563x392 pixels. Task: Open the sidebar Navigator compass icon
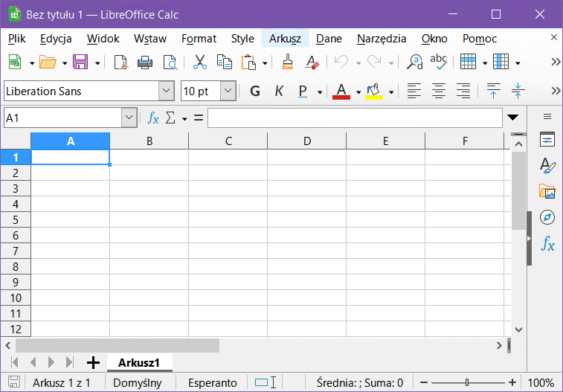[x=547, y=217]
